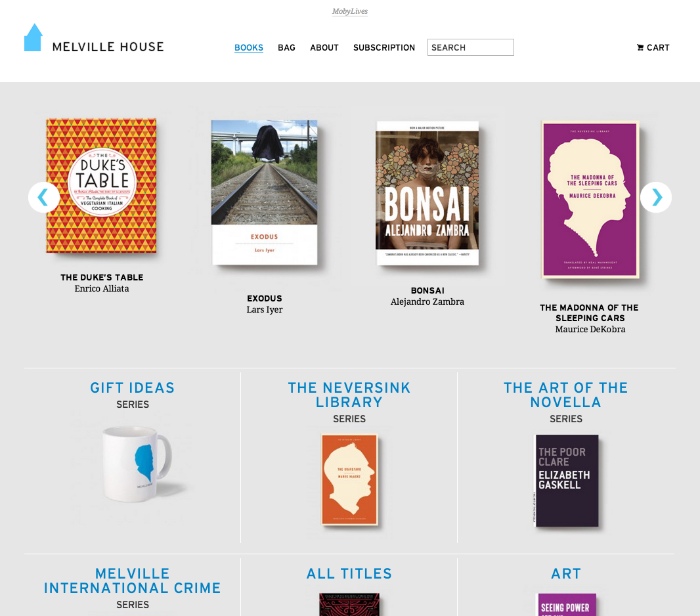Viewport: 700px width, 616px height.
Task: Open The Madonna of the Sleeping Cars cover
Action: [x=590, y=200]
